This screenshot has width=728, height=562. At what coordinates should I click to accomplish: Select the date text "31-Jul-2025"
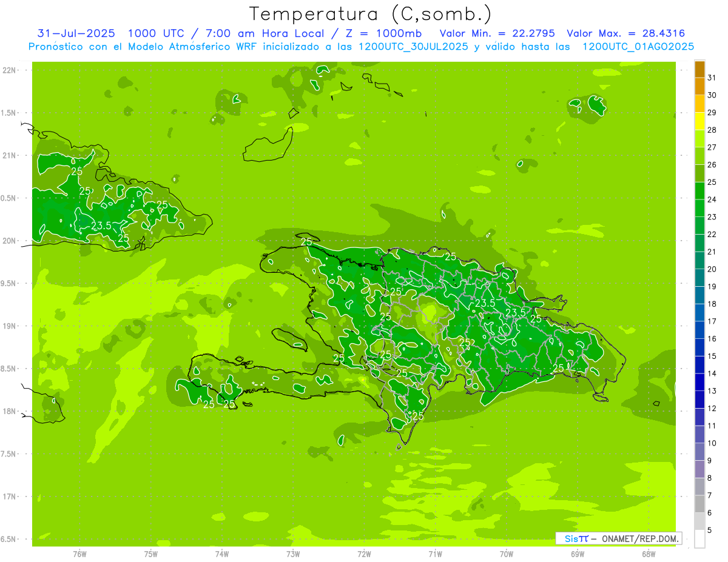(x=76, y=33)
